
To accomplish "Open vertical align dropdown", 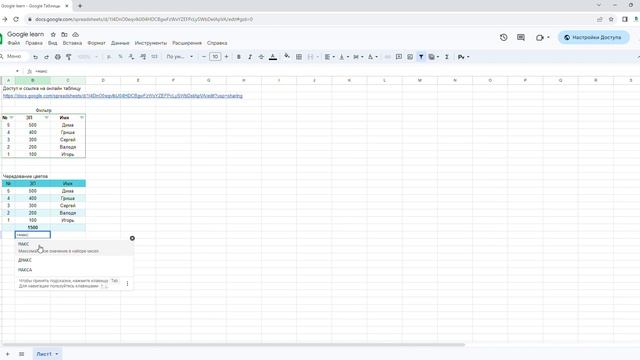I will (344, 57).
